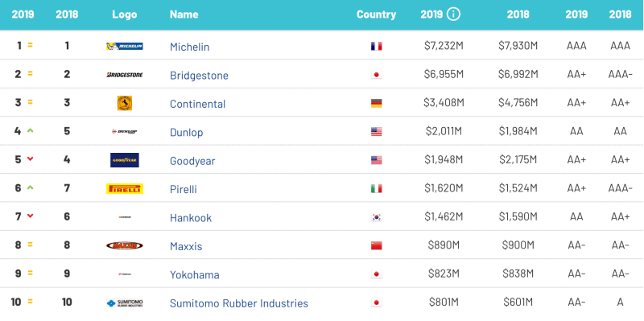Click the Goodyear blue logo

click(x=125, y=160)
